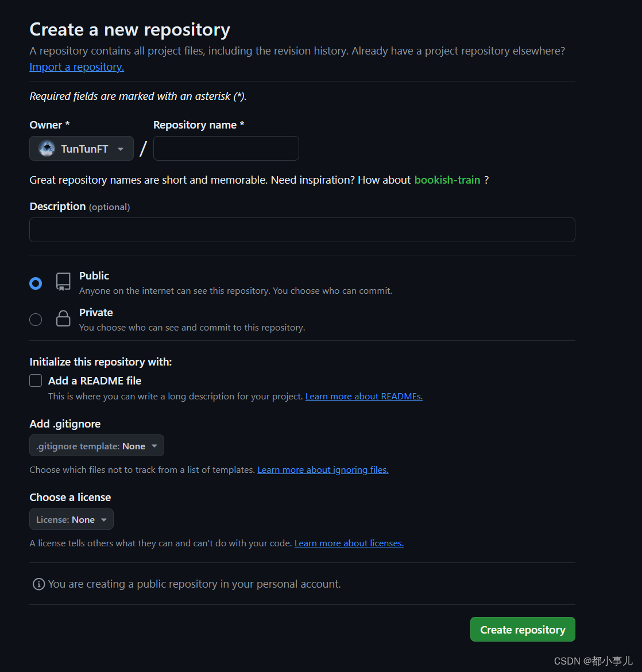Open the Owner TunTunFT dropdown
The height and width of the screenshot is (672, 642).
pyautogui.click(x=82, y=149)
